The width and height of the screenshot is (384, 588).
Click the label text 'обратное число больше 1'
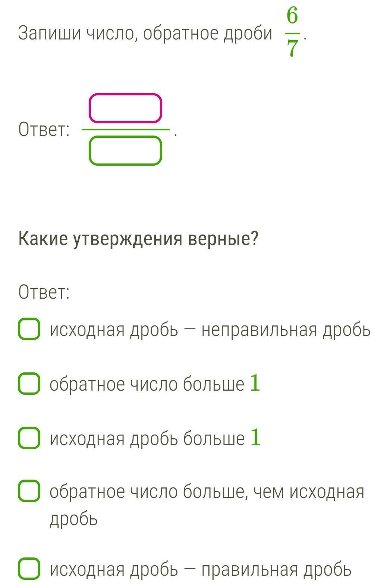(147, 384)
